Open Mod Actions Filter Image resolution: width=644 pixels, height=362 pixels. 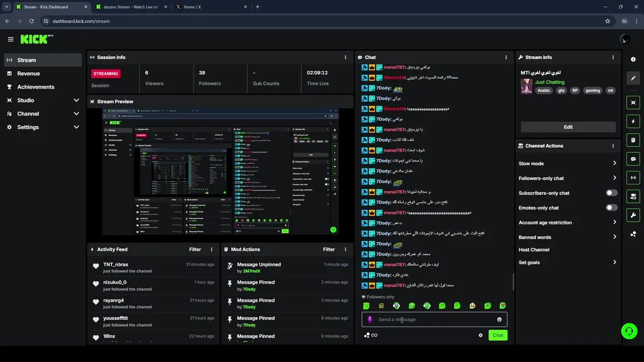(x=329, y=249)
